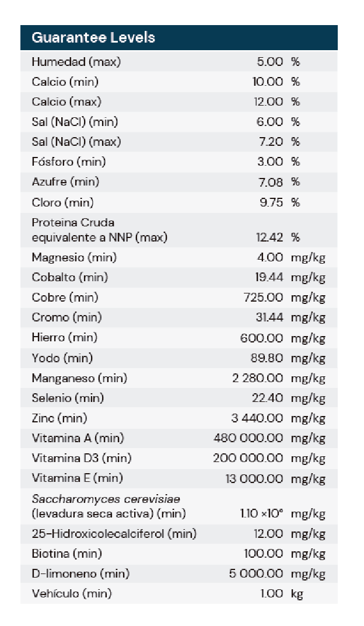Image resolution: width=364 pixels, height=626 pixels.
Task: Click the Guarantee Levels table header
Action: tap(93, 38)
